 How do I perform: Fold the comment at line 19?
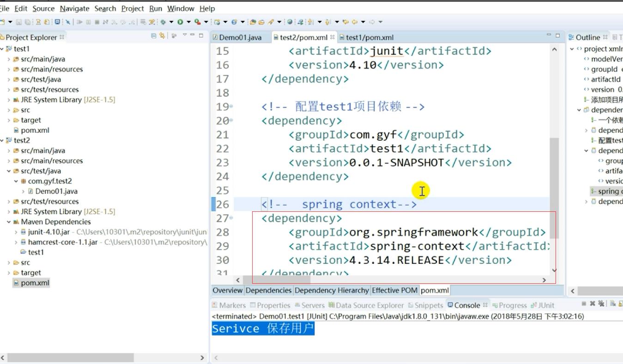click(231, 107)
